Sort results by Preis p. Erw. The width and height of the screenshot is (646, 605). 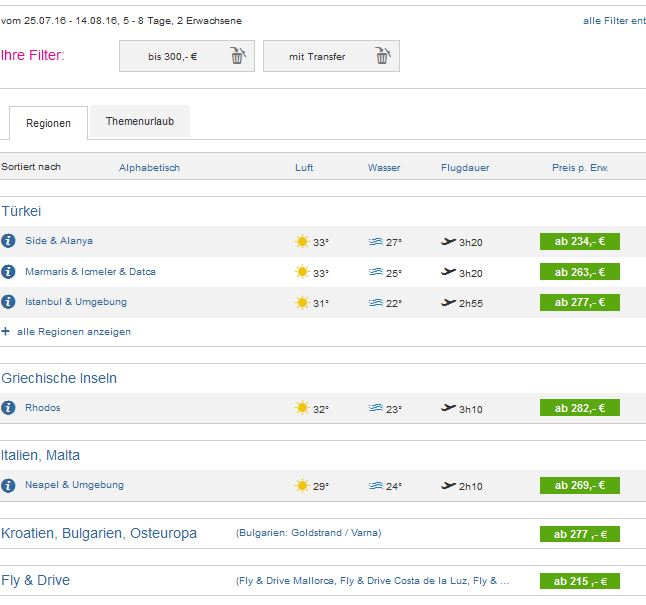tap(580, 167)
